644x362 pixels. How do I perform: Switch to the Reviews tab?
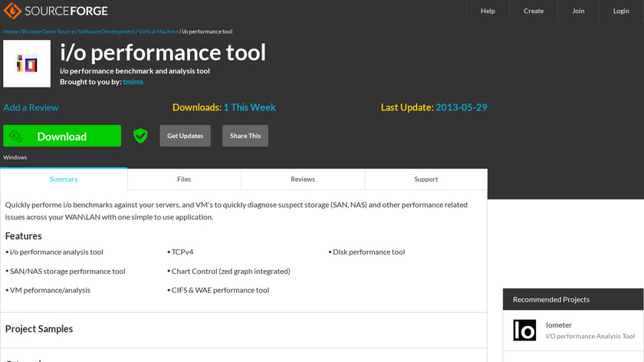[x=303, y=179]
